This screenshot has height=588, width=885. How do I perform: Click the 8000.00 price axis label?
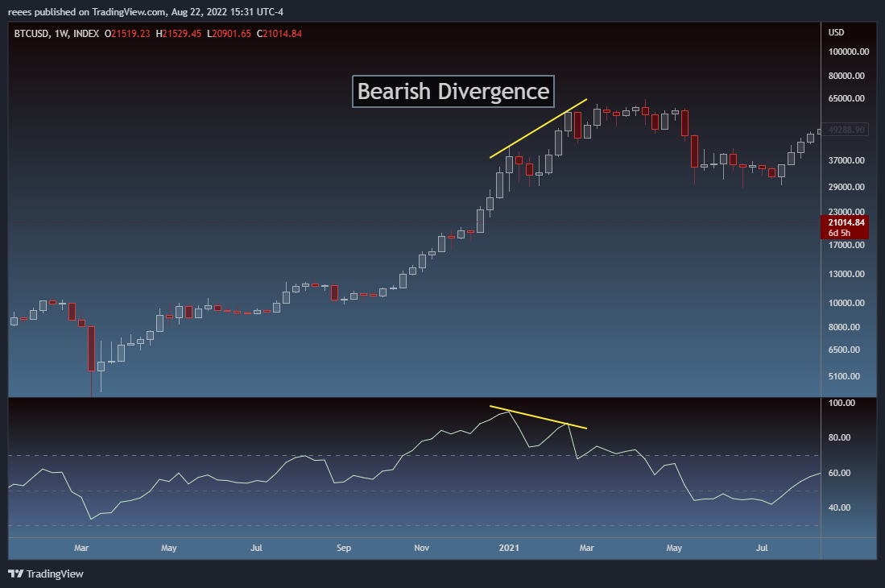pos(844,327)
